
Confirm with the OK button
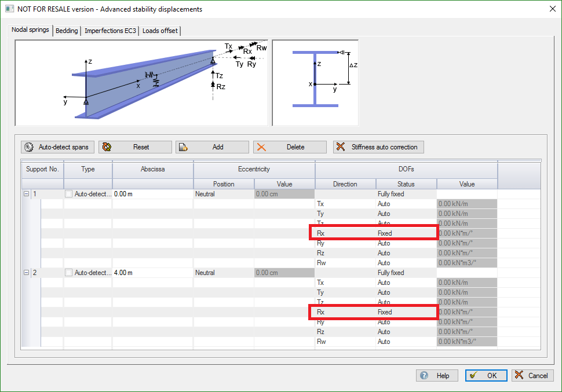486,375
